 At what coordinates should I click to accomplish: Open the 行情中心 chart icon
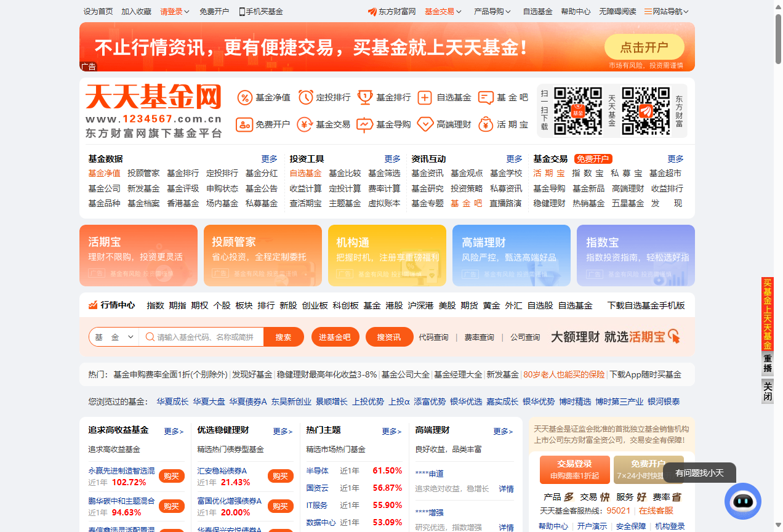[x=92, y=305]
